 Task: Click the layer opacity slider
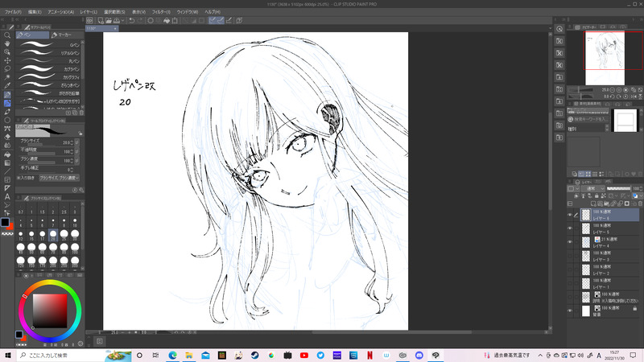618,188
